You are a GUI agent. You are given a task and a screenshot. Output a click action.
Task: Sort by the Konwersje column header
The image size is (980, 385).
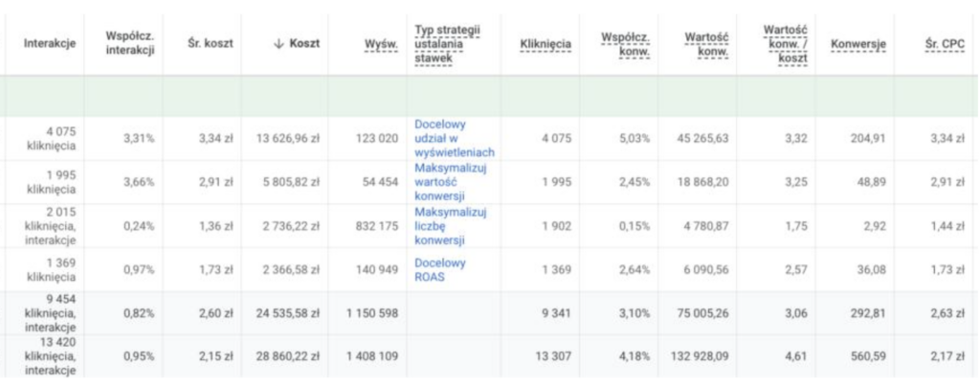[858, 44]
